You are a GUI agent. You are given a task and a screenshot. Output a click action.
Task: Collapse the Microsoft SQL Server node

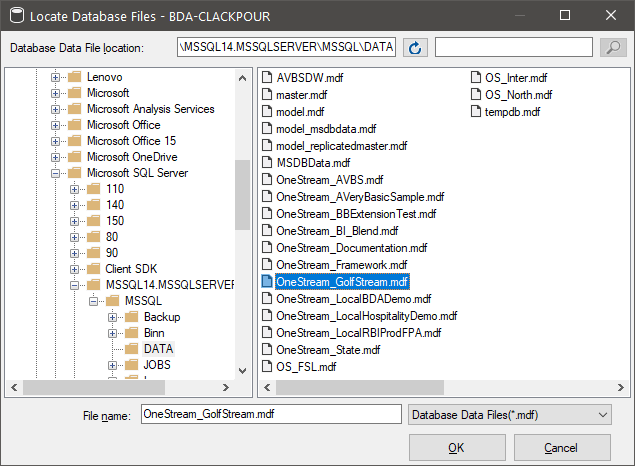(x=55, y=173)
